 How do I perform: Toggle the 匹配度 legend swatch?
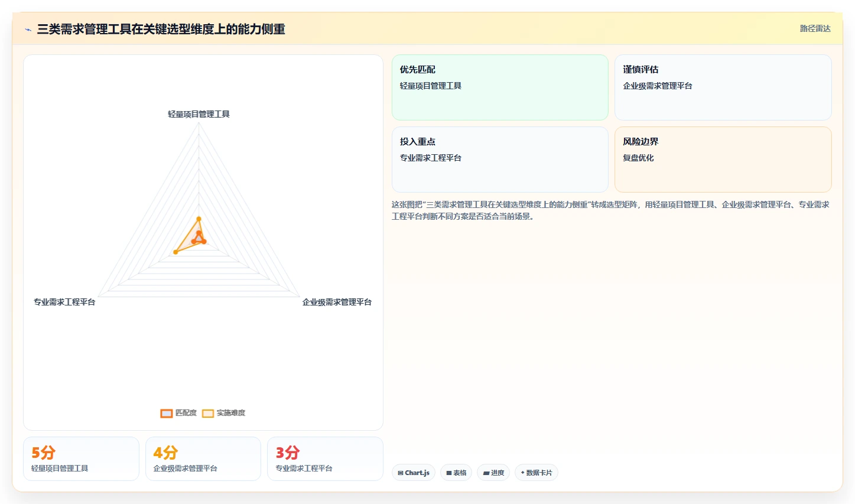coord(167,413)
